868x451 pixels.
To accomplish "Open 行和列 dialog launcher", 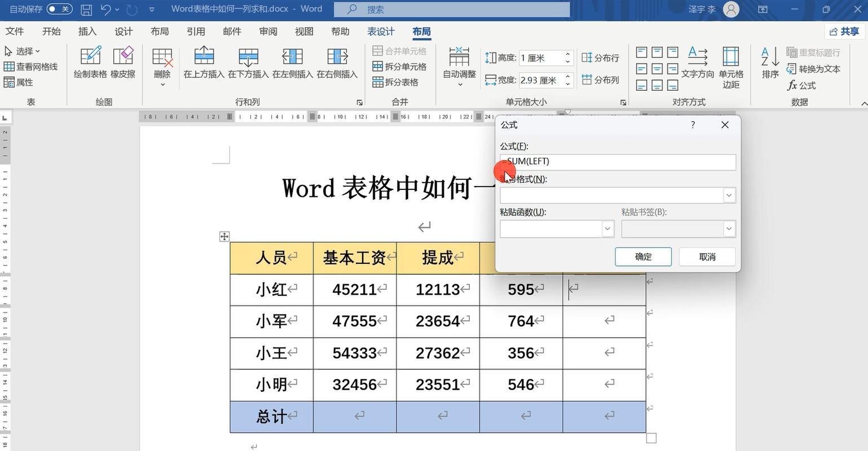I will click(359, 103).
